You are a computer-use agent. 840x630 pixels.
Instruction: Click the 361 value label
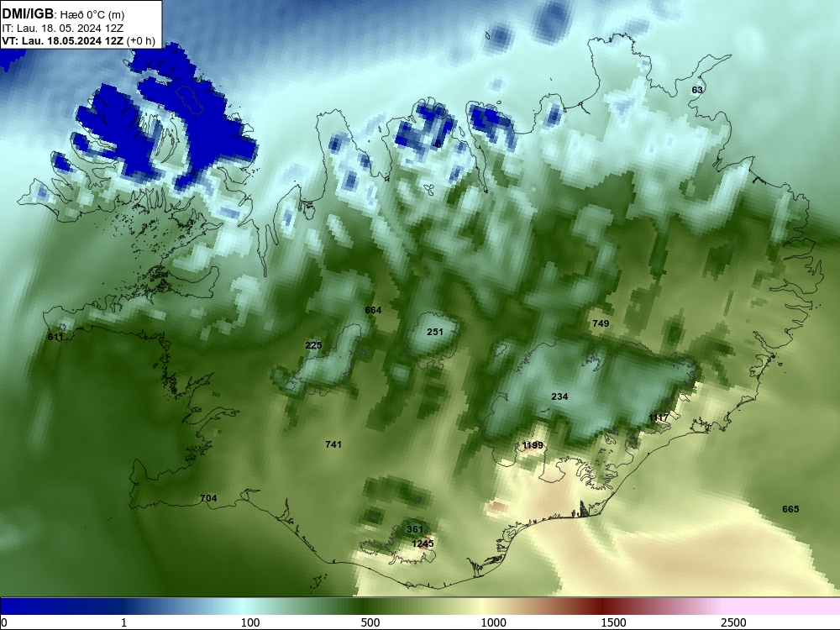click(415, 529)
